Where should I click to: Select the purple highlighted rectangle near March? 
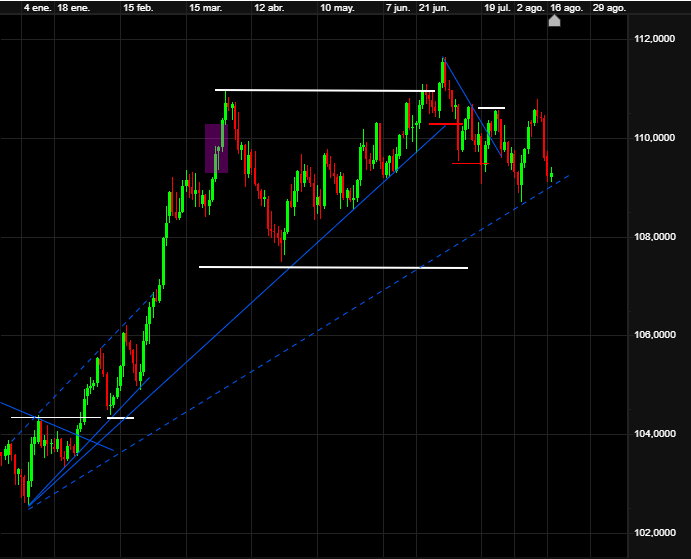pos(216,148)
